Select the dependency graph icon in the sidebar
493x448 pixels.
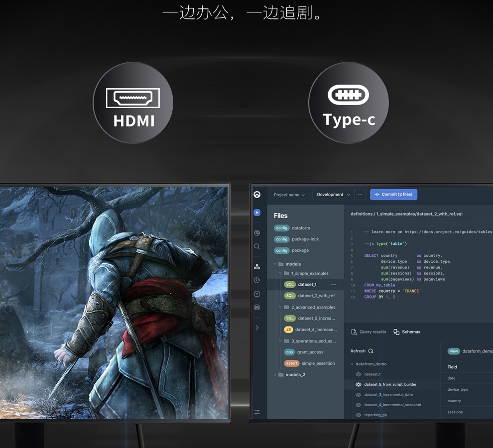(x=257, y=267)
